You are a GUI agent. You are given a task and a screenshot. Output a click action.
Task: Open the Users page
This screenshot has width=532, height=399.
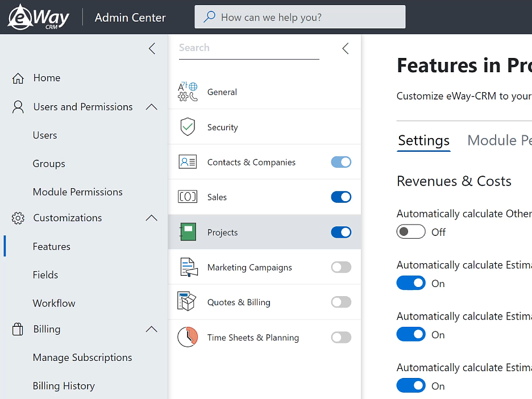click(45, 135)
